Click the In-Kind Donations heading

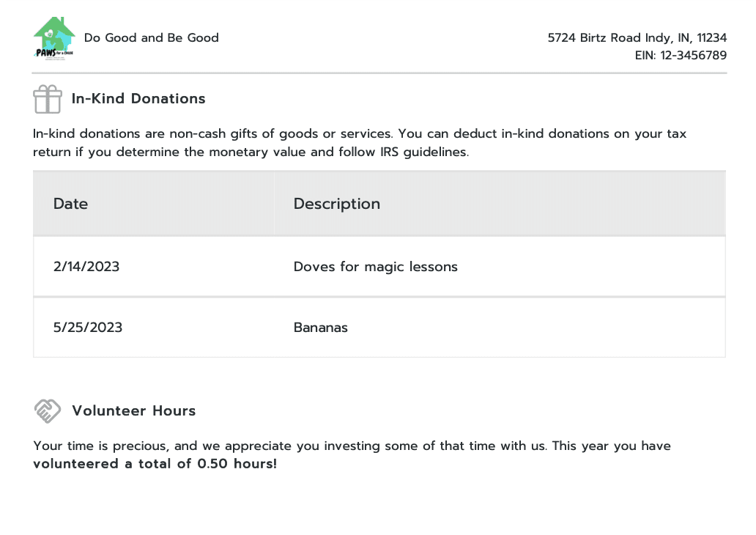138,98
